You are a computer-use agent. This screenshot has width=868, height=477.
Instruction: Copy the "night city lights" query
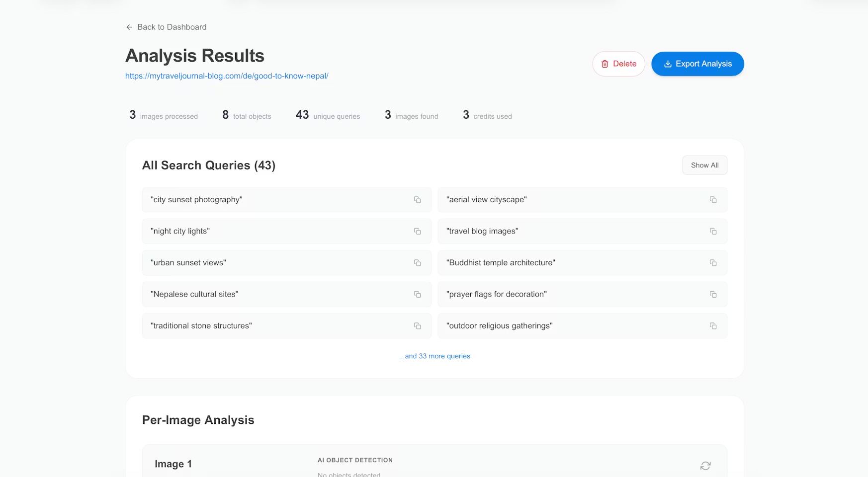[x=417, y=232]
